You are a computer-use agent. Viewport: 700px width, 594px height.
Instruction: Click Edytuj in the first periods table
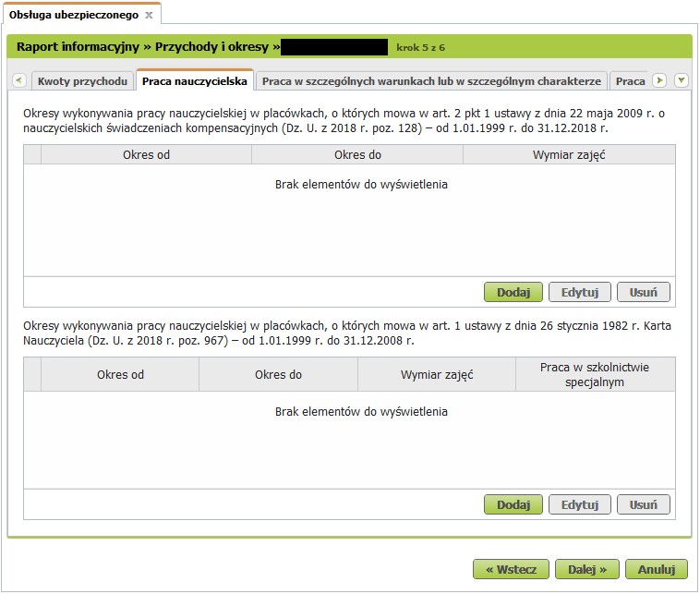pos(579,292)
